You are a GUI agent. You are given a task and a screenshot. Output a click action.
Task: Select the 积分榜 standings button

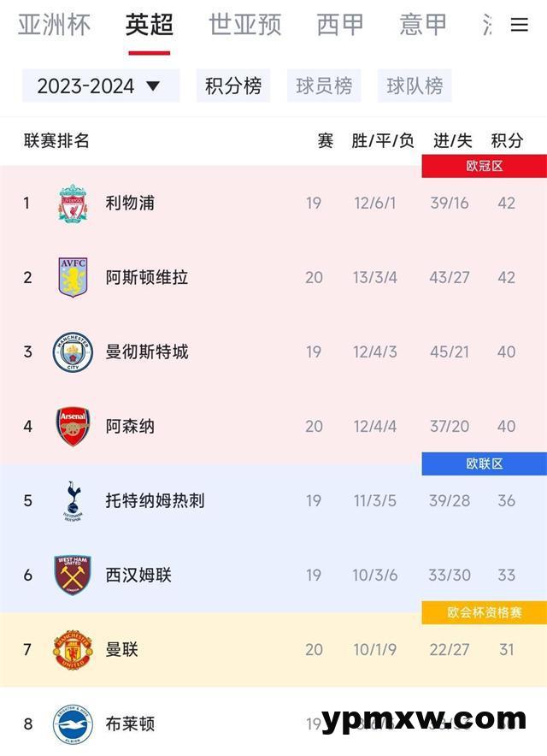pyautogui.click(x=233, y=86)
